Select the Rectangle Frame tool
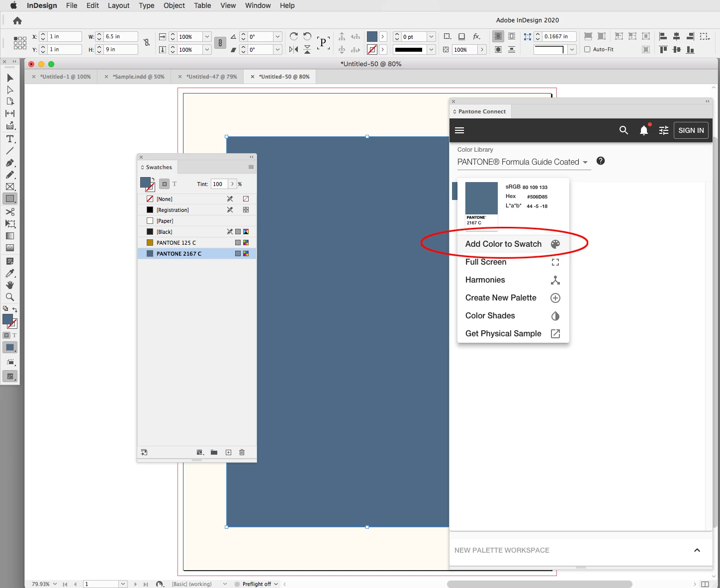Screen dimensions: 720x588 pyautogui.click(x=10, y=187)
